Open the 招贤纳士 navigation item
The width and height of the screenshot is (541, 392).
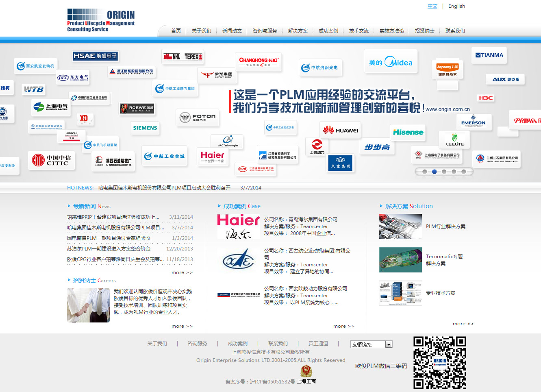(x=425, y=31)
